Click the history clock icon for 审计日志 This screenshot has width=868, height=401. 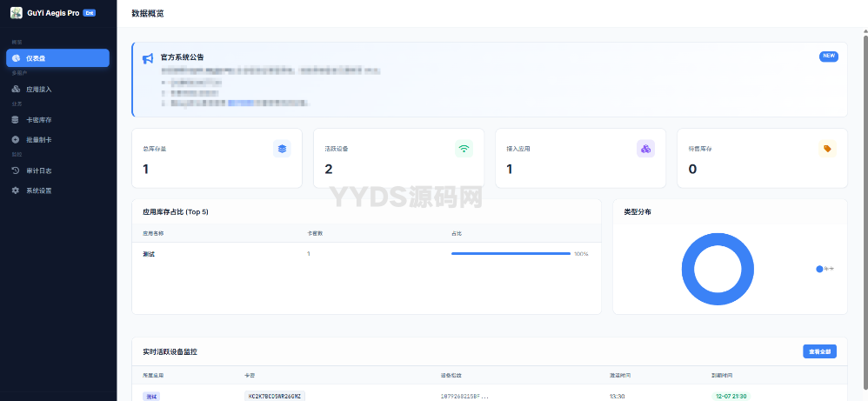pyautogui.click(x=16, y=170)
